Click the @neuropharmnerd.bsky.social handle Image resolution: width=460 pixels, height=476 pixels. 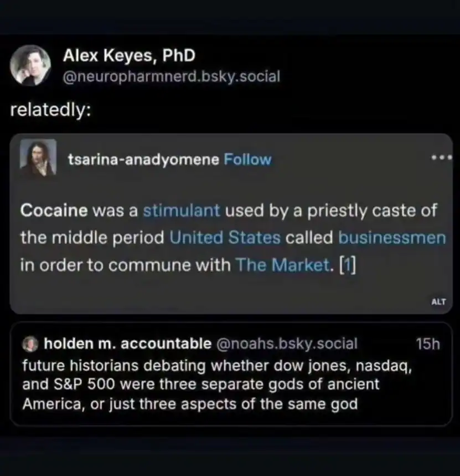pos(172,76)
